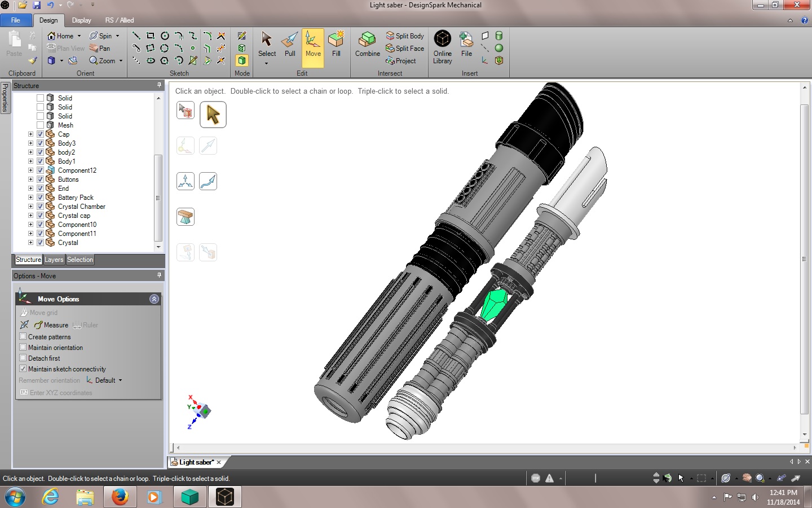Select the Line sketch tool
This screenshot has height=508, width=812.
click(136, 36)
